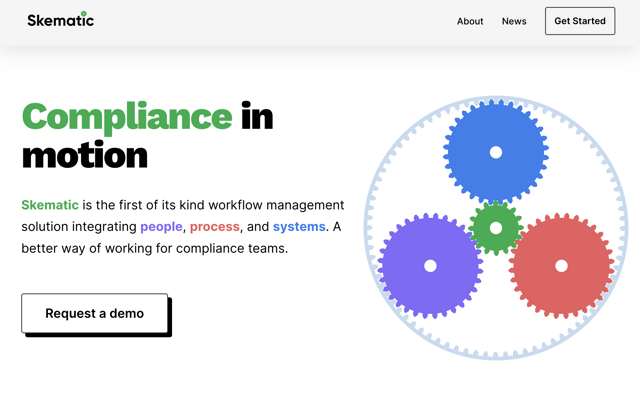
Task: Click the black "motion" heading word
Action: click(85, 155)
